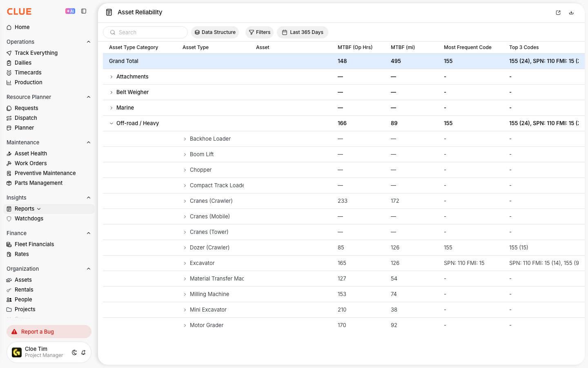Focus the Search input field
The height and width of the screenshot is (368, 588).
point(145,32)
